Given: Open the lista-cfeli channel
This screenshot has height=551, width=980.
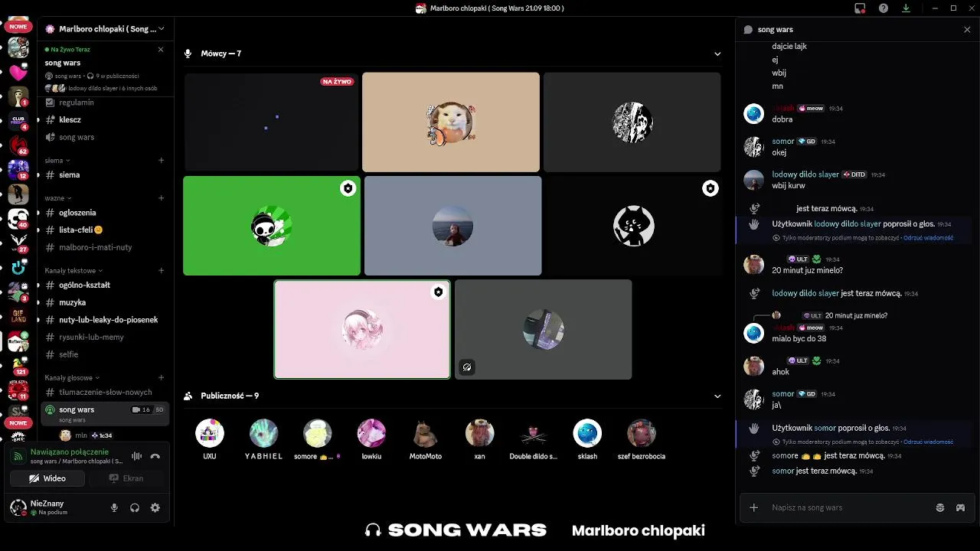Looking at the screenshot, I should 105,230.
